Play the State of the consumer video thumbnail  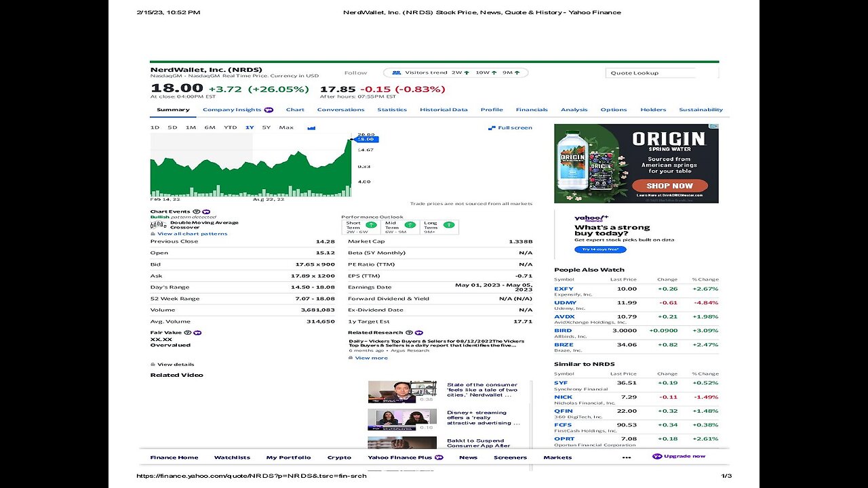point(402,392)
